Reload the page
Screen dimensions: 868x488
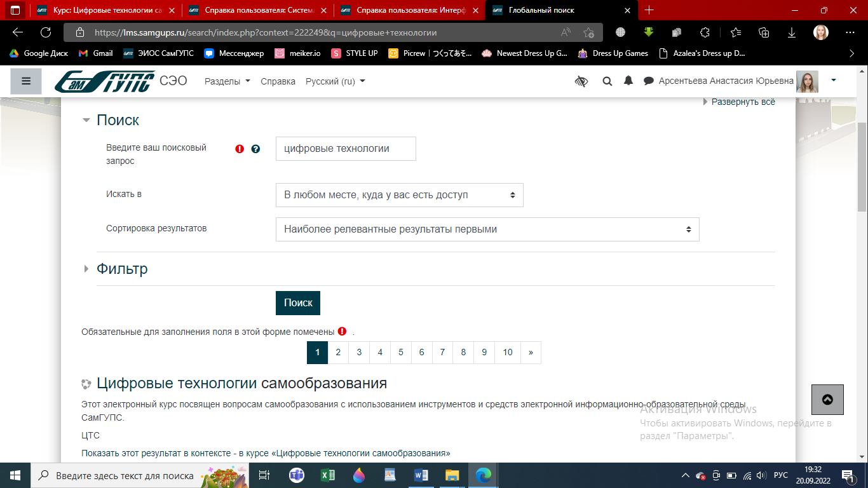(x=46, y=32)
